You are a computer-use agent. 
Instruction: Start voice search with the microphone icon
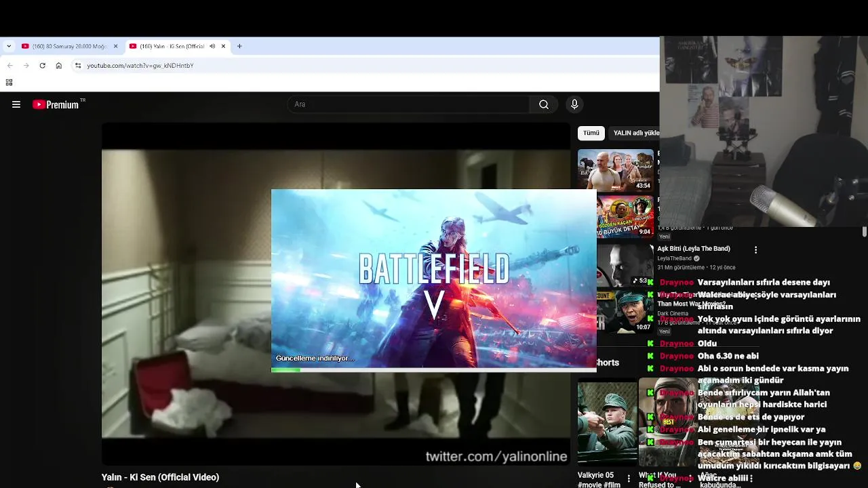(574, 104)
